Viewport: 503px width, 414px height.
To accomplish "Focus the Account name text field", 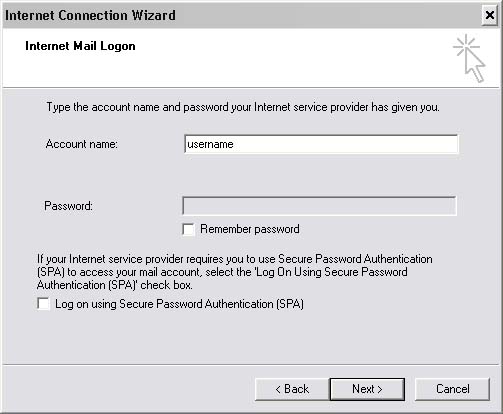I will tap(321, 144).
